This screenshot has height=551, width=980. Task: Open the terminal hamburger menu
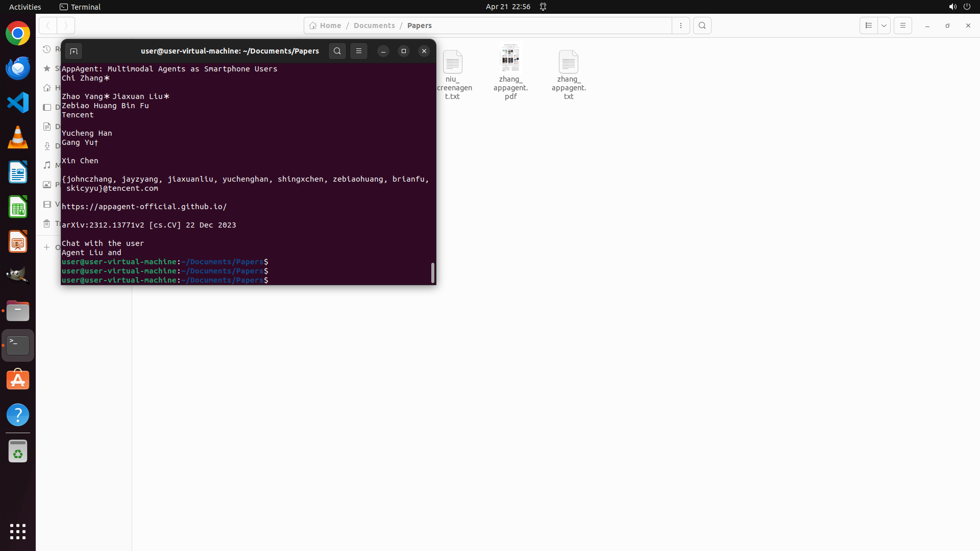point(359,51)
